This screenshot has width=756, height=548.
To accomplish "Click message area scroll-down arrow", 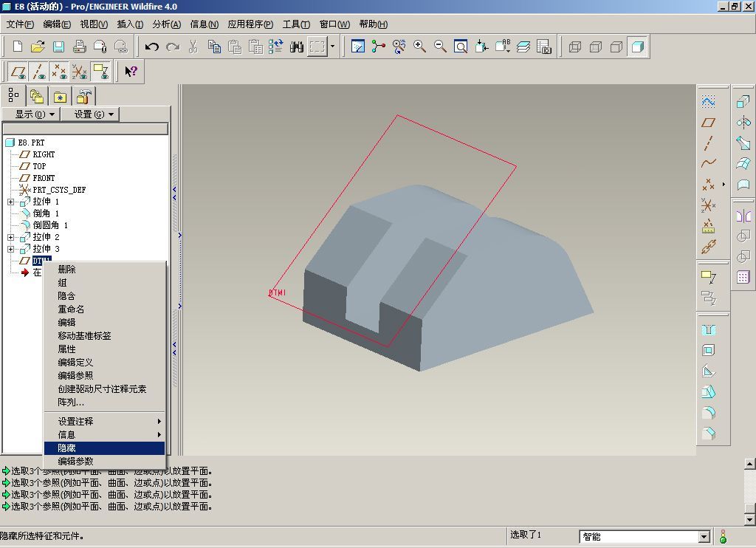I will click(x=749, y=519).
